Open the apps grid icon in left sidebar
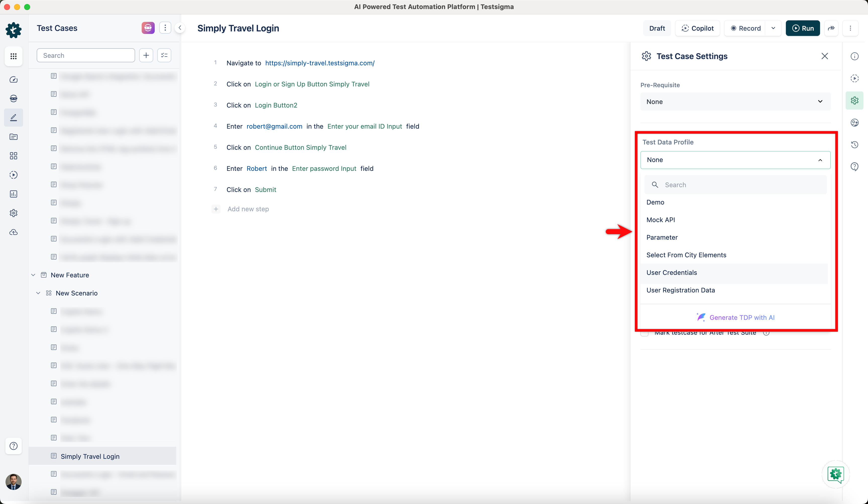The width and height of the screenshot is (868, 504). (13, 56)
